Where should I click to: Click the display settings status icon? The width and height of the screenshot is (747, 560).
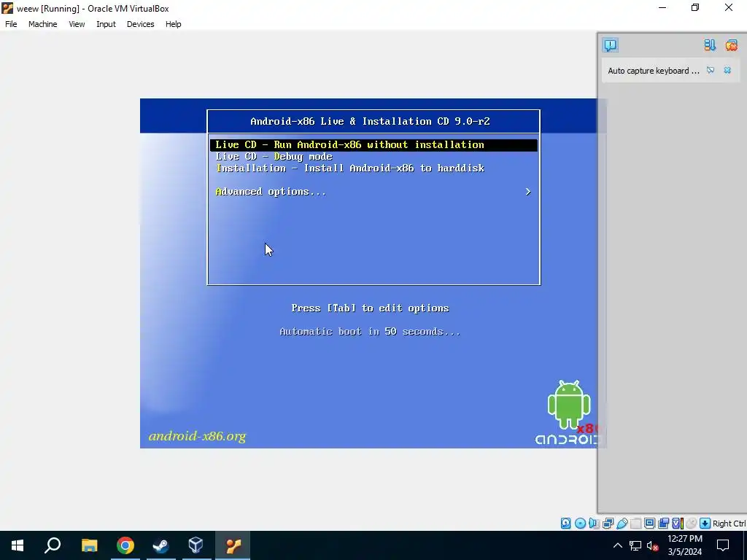pyautogui.click(x=649, y=524)
